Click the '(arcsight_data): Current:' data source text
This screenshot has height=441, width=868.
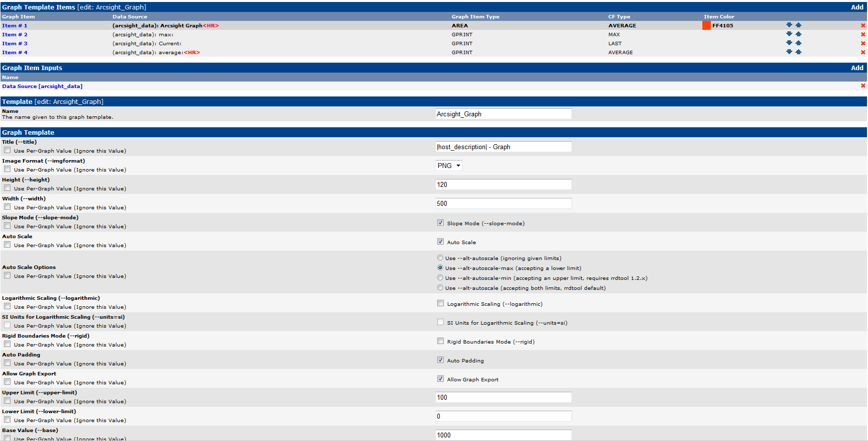coord(147,43)
